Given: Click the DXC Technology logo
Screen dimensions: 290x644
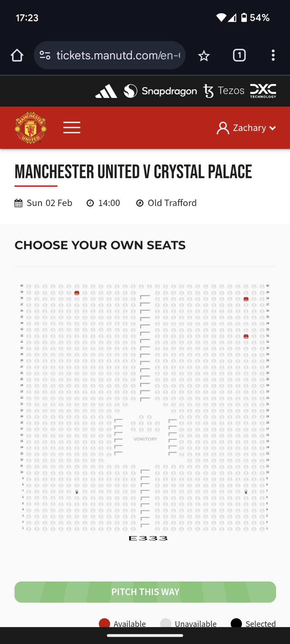Looking at the screenshot, I should 263,91.
